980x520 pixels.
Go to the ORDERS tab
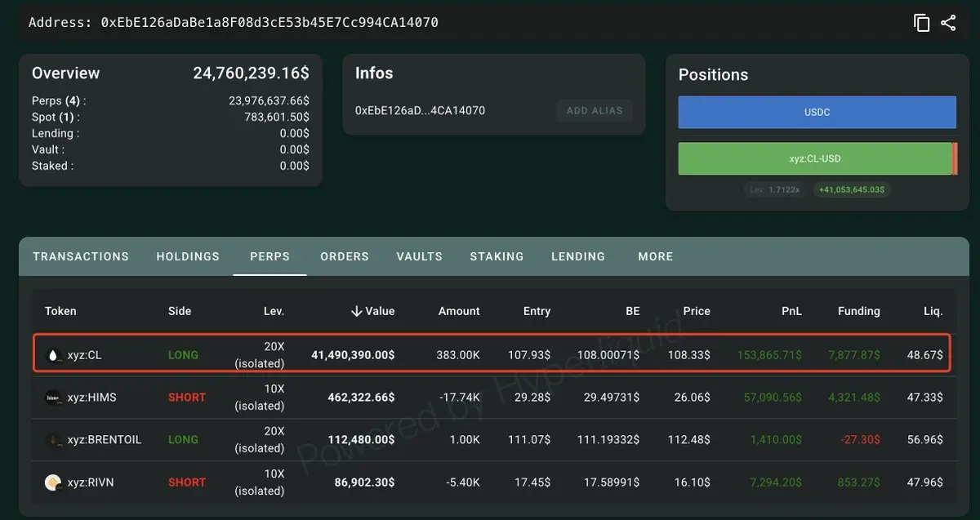click(x=345, y=256)
